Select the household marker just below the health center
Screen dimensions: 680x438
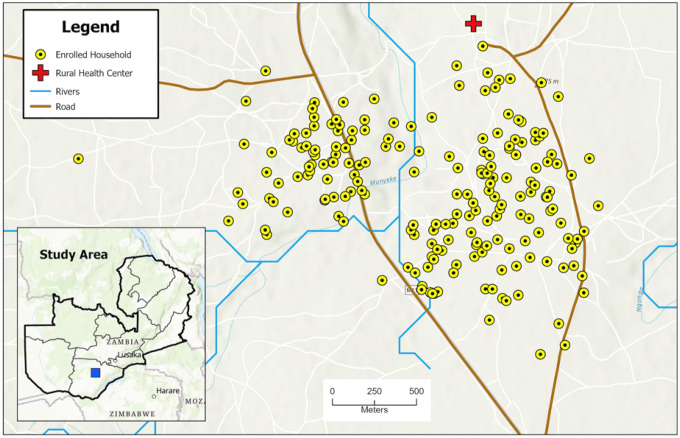pos(483,46)
